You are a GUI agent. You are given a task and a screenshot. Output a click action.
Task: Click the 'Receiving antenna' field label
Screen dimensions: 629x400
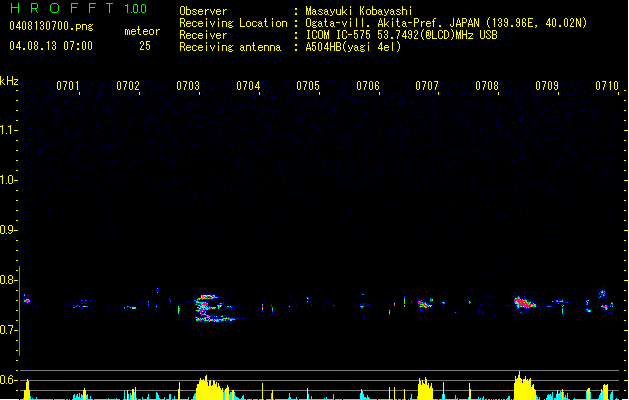coord(230,47)
